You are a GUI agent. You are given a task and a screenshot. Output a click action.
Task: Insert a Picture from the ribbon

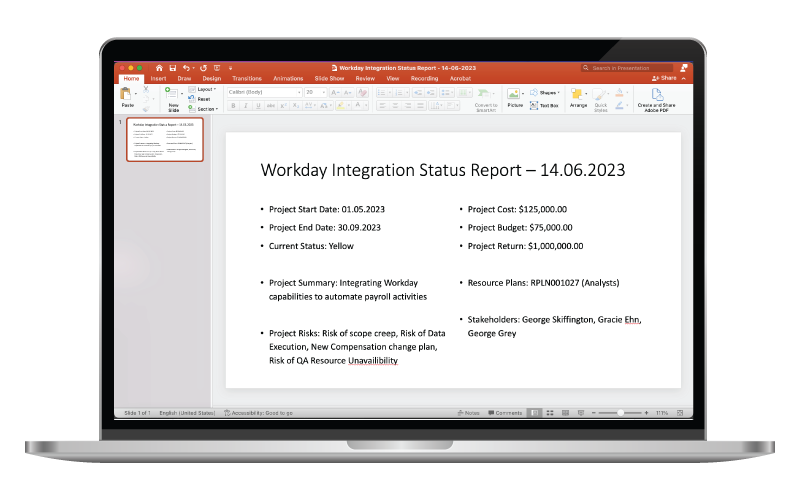tap(515, 96)
